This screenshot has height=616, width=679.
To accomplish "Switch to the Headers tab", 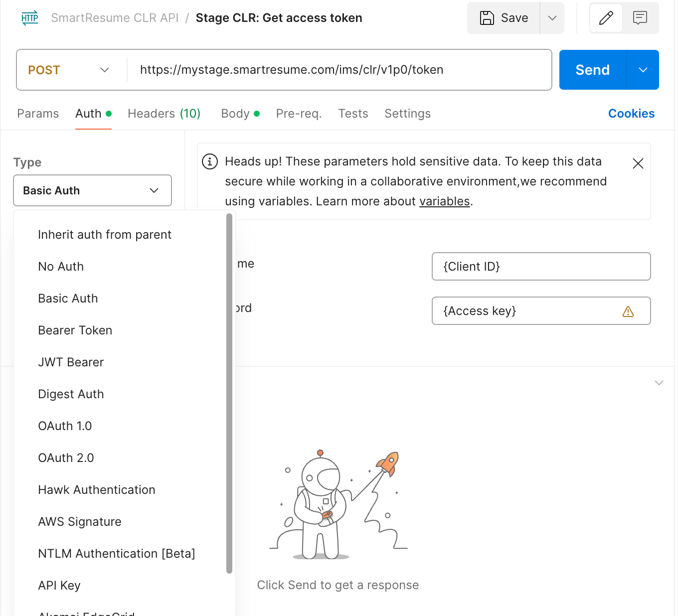I will pyautogui.click(x=164, y=114).
